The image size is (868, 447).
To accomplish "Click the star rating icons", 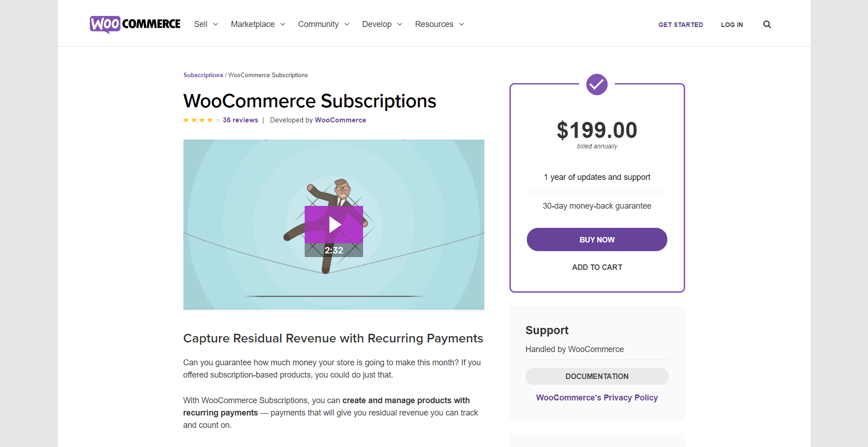I will [x=202, y=120].
